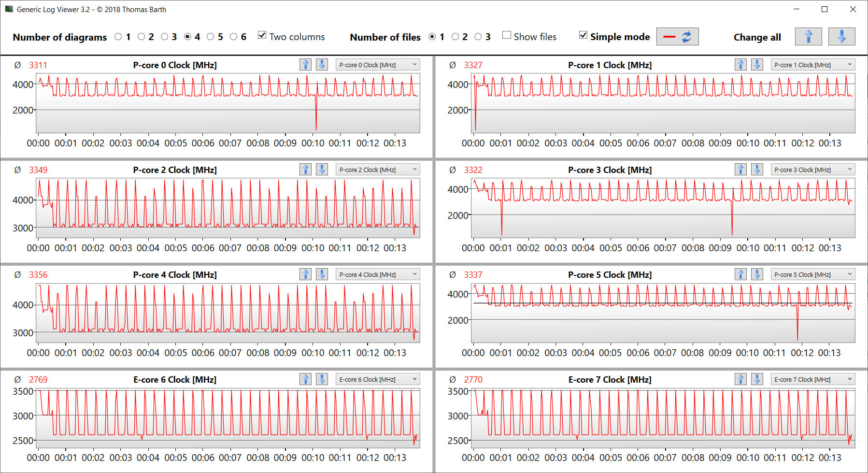Click the down arrow for P-core 1 Clock
The image size is (868, 473).
[x=757, y=65]
